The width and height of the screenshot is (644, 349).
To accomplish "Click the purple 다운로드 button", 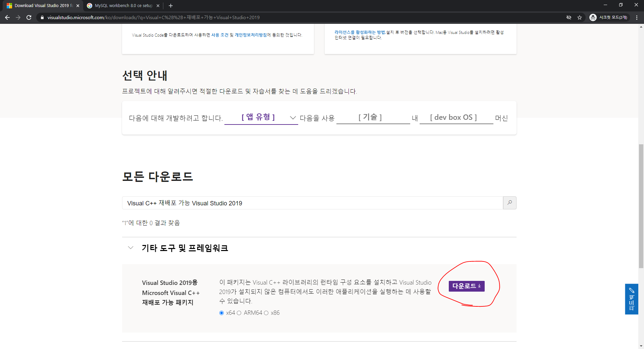I will tap(467, 286).
